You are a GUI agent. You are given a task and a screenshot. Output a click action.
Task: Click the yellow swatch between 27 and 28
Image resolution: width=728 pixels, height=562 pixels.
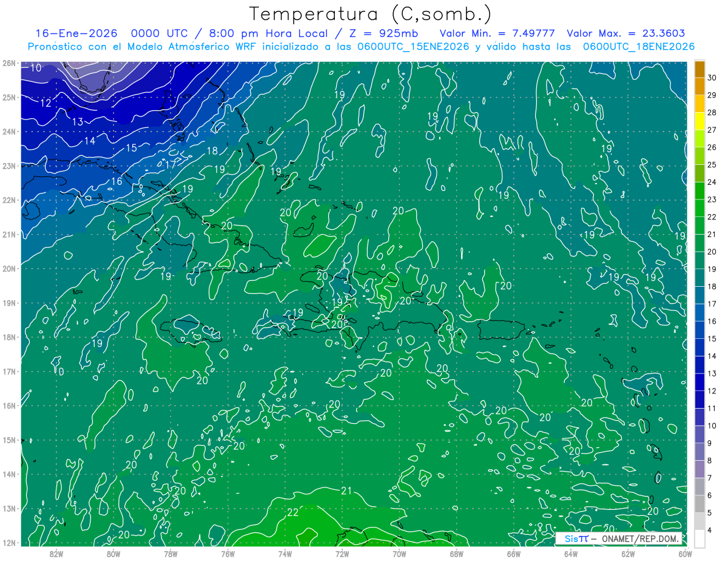tap(699, 121)
